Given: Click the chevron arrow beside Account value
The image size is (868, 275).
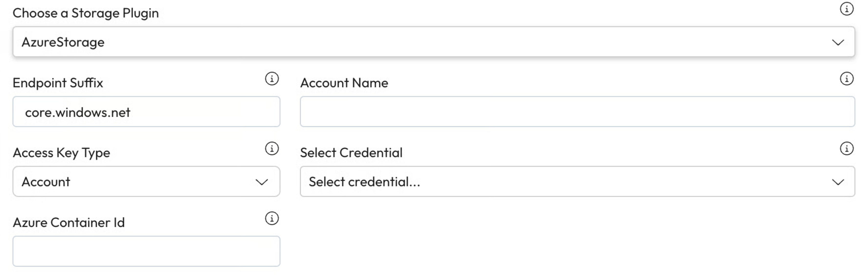Looking at the screenshot, I should pyautogui.click(x=262, y=182).
